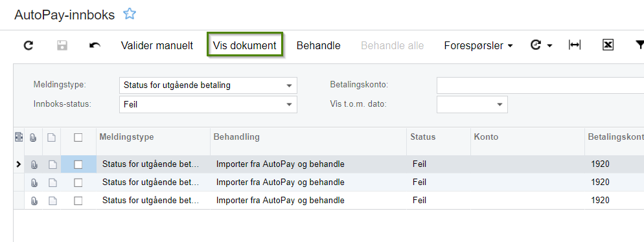Click the save disk icon

[x=62, y=45]
